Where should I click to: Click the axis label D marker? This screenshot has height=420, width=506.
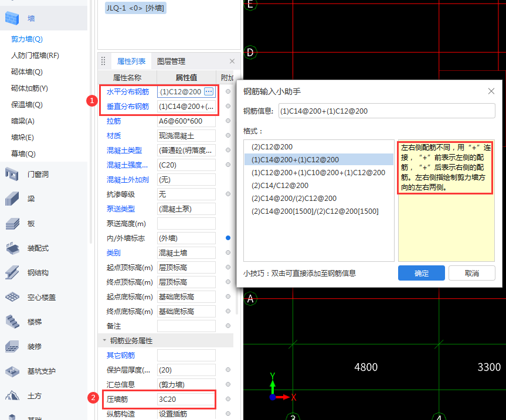250,52
